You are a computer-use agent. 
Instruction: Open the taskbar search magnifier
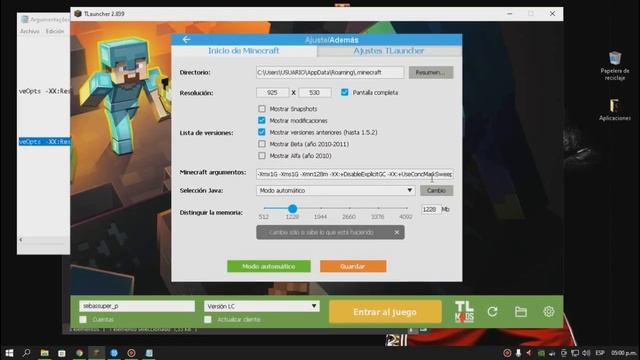point(27,353)
